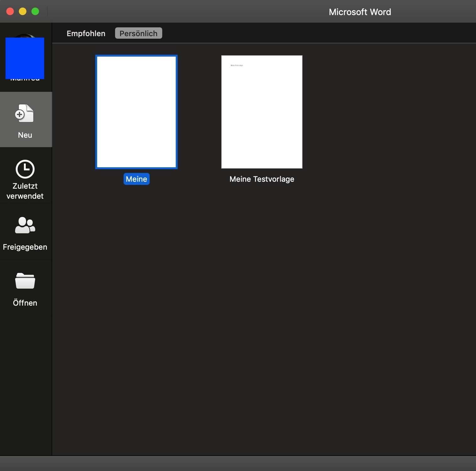
Task: Switch to the Empfohlen tab
Action: pyautogui.click(x=86, y=33)
